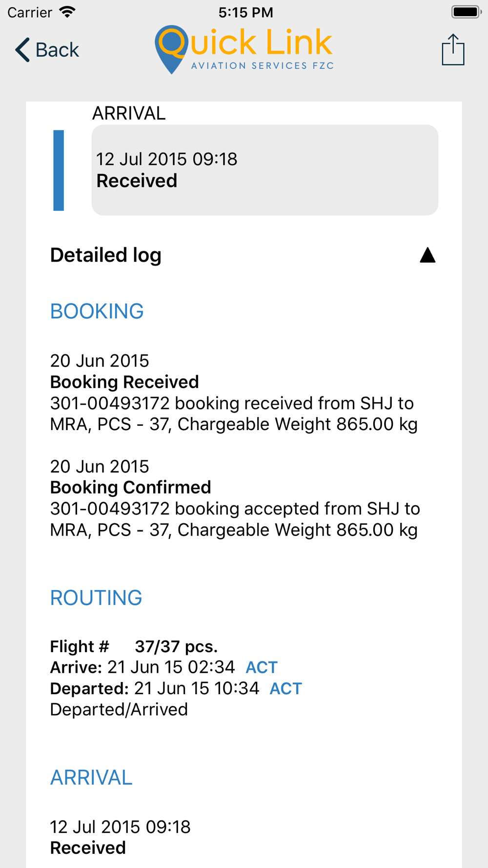Go back using the Back chevron
Image resolution: width=488 pixels, height=868 pixels.
pos(47,50)
